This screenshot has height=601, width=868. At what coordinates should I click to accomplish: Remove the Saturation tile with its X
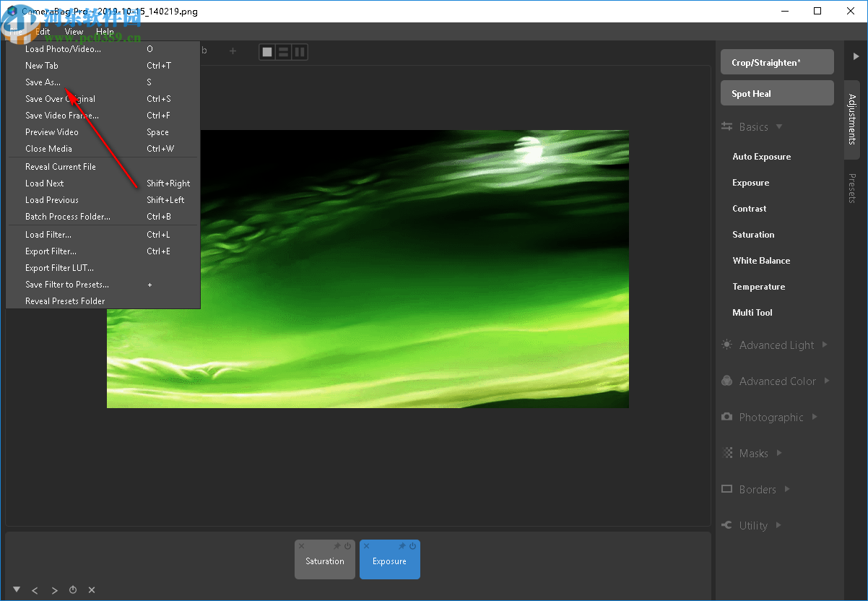(302, 546)
